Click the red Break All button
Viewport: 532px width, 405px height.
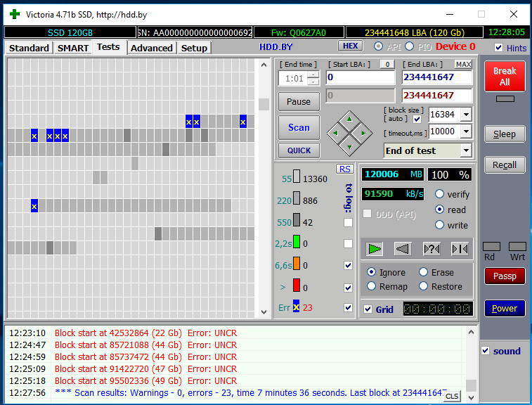pyautogui.click(x=505, y=77)
